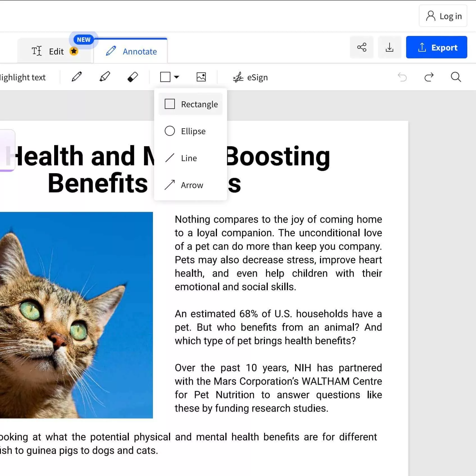
Task: Open the document search tool
Action: point(456,77)
